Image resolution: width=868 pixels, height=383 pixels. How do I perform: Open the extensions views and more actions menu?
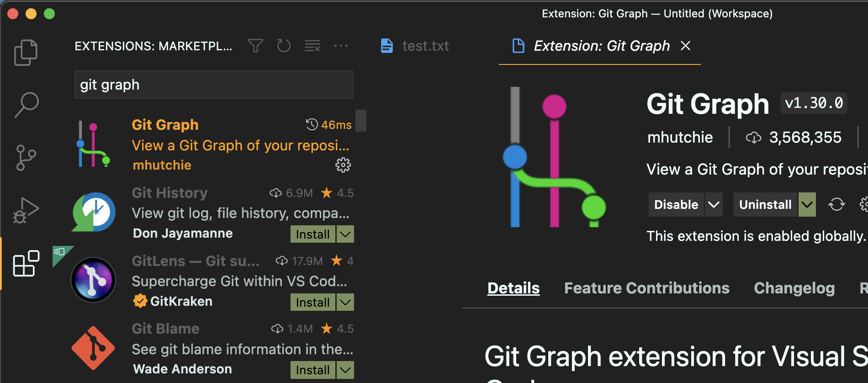click(x=341, y=46)
